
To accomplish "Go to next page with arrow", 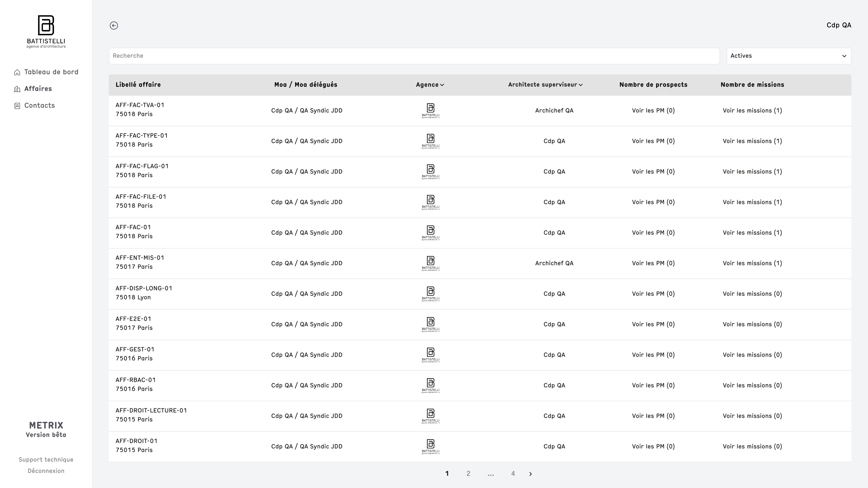I will click(x=531, y=474).
